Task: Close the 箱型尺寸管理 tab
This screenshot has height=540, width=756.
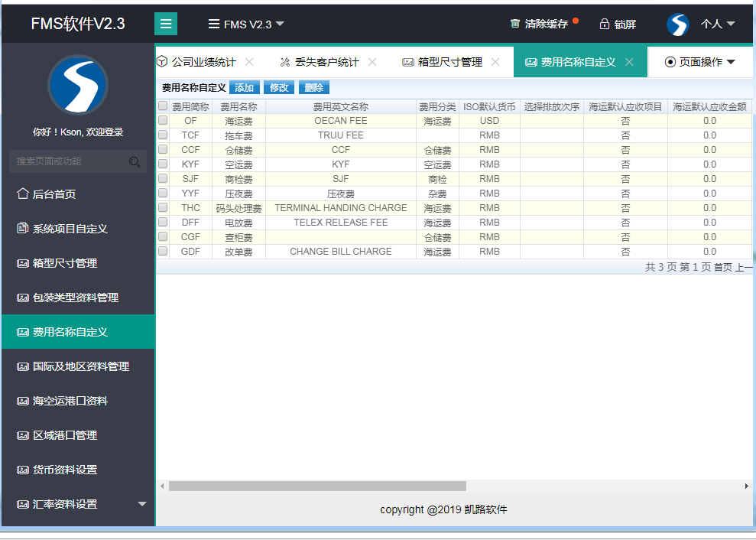Action: pyautogui.click(x=495, y=62)
